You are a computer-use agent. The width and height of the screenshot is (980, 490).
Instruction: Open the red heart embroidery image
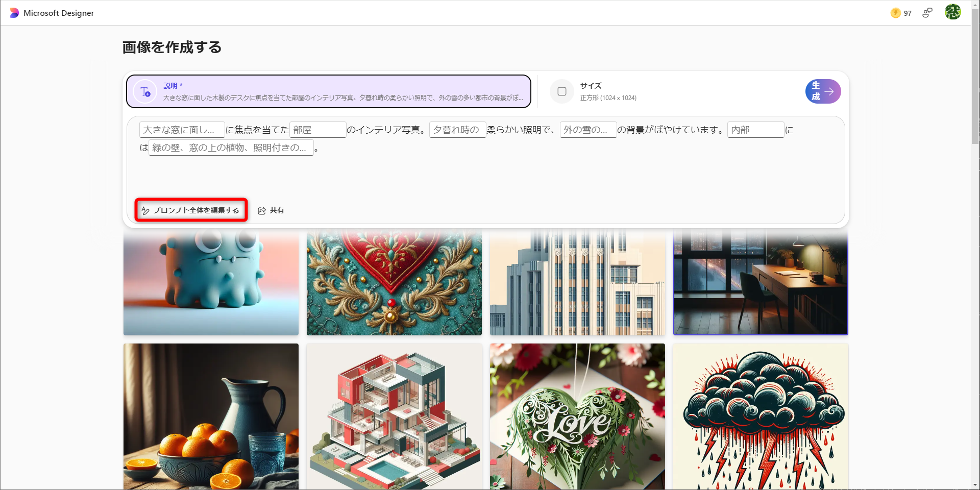coord(394,282)
